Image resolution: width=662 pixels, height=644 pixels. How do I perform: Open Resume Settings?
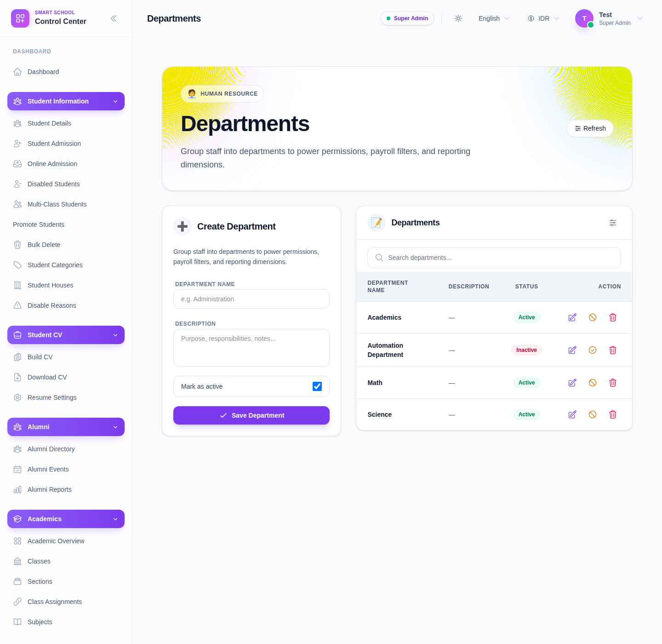pyautogui.click(x=66, y=397)
